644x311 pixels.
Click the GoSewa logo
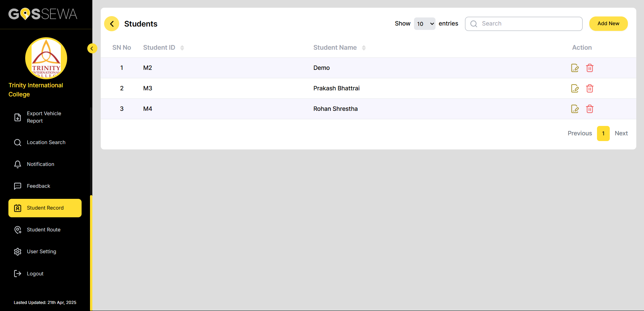coord(43,14)
